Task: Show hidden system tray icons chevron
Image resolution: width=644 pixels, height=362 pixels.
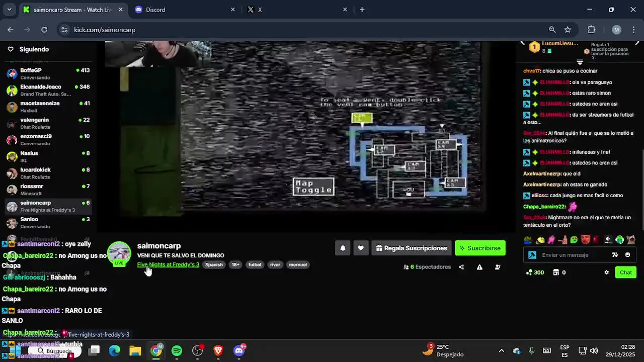Action: (x=501, y=350)
